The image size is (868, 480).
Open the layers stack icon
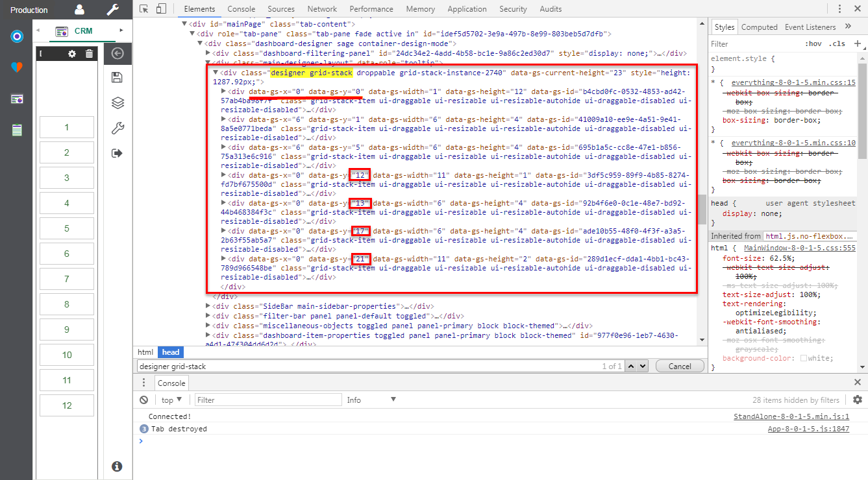118,103
